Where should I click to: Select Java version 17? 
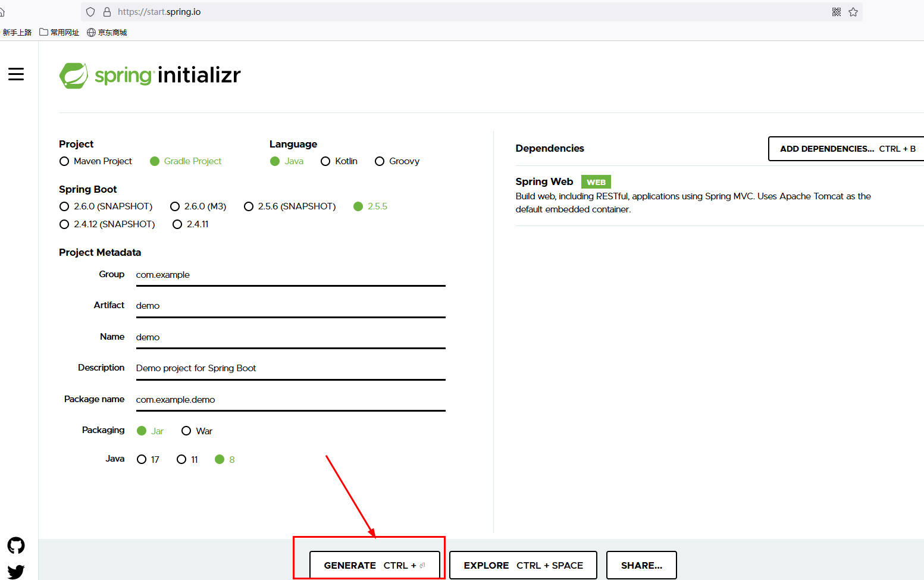141,459
